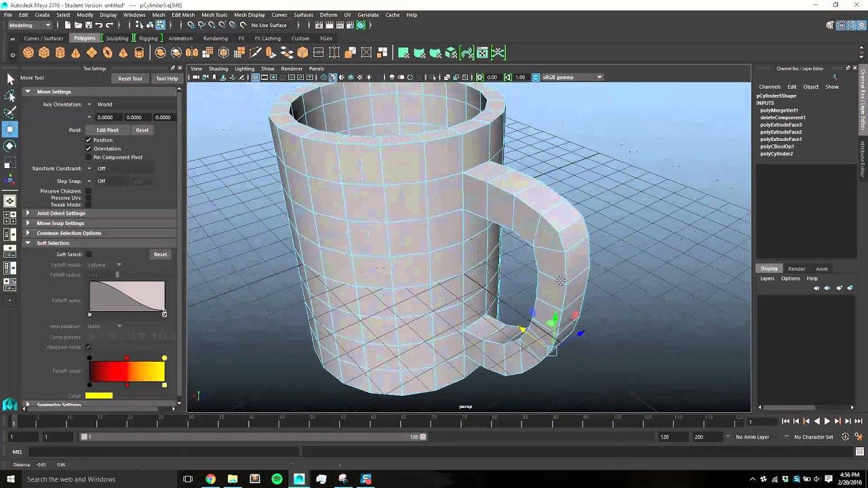Select the polyExtrudeFace3 input node
This screenshot has width=868, height=488.
781,125
